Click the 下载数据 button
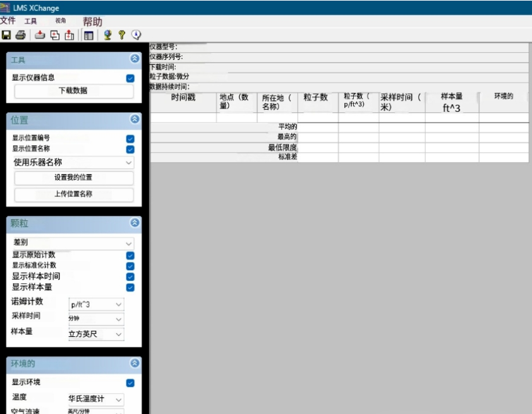The image size is (532, 414). coord(75,91)
